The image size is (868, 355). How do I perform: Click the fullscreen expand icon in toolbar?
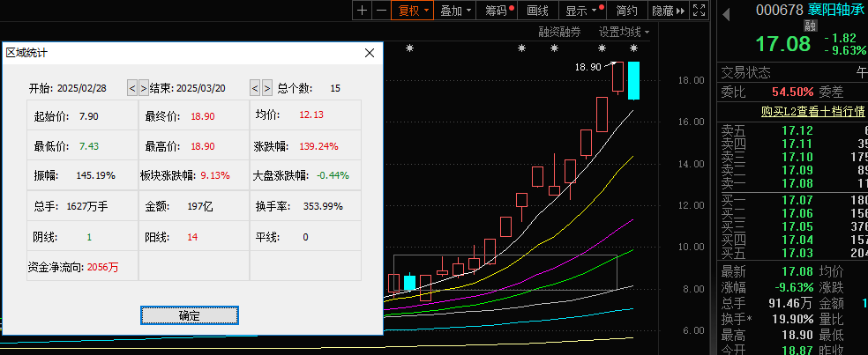point(700,11)
